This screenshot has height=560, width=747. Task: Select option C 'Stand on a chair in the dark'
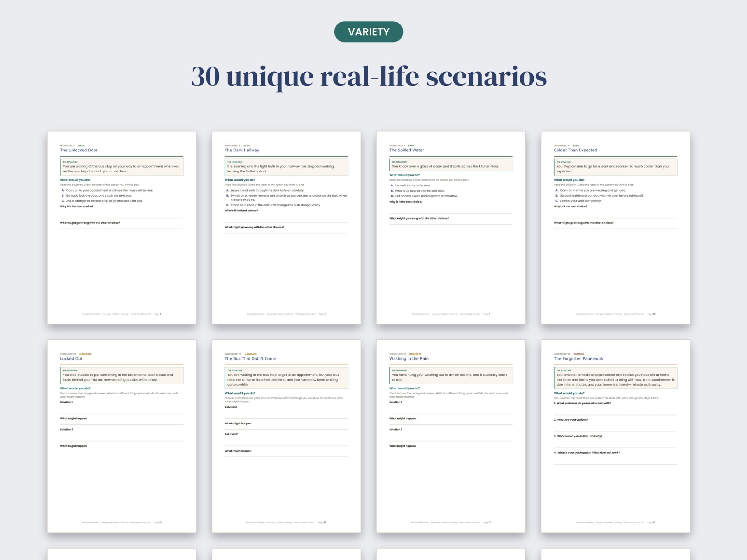[x=273, y=205]
